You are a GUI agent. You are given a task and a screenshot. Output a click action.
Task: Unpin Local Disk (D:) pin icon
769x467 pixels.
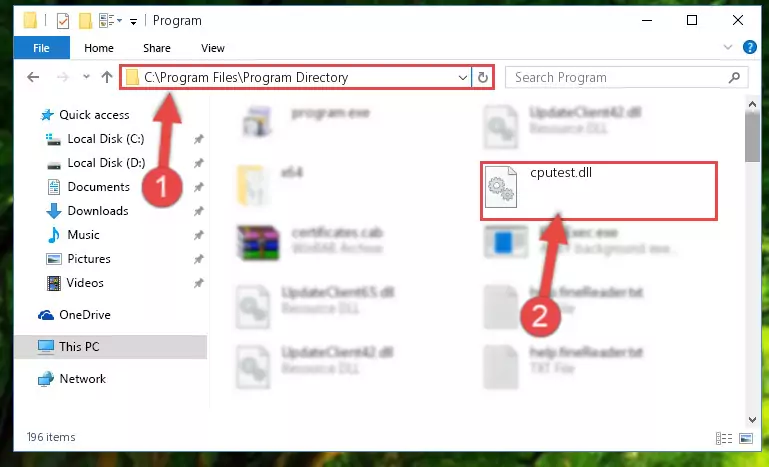click(198, 163)
